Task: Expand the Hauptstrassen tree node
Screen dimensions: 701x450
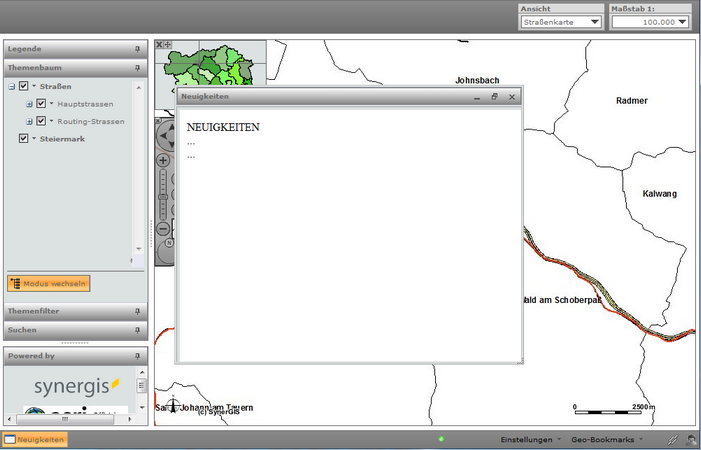Action: 30,104
